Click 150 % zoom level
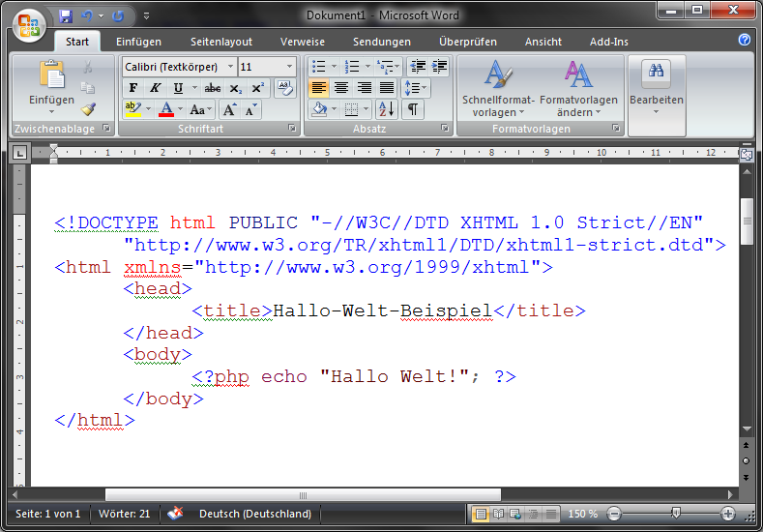The height and width of the screenshot is (532, 763). coord(582,514)
